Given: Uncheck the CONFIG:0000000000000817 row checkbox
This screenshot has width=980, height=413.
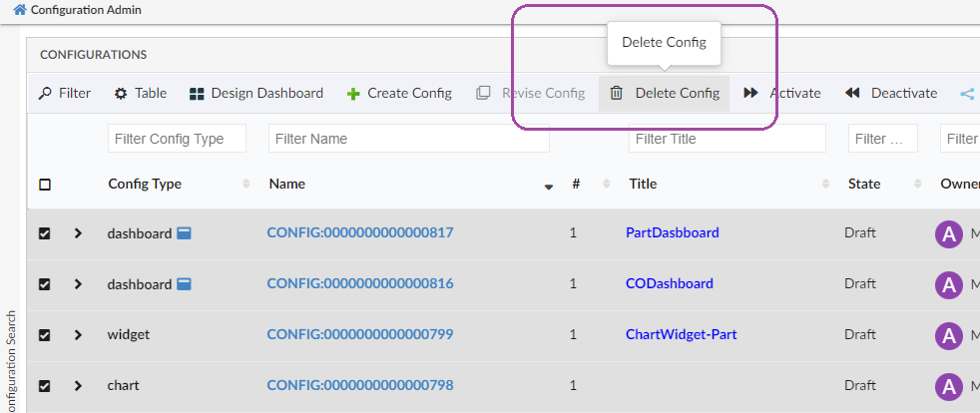Looking at the screenshot, I should point(44,233).
